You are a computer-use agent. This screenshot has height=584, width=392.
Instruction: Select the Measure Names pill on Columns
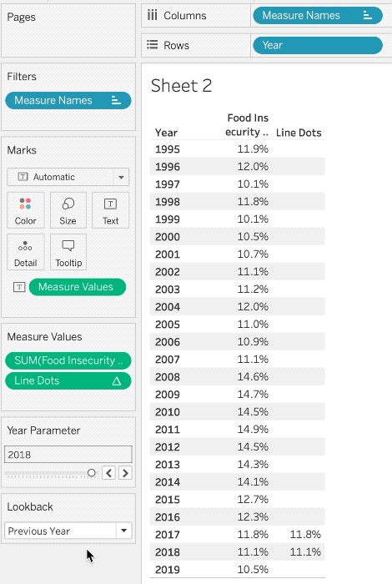point(318,16)
